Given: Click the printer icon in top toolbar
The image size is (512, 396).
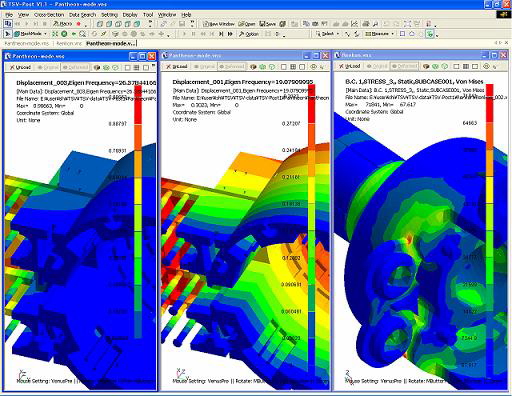Looking at the screenshot, I should coord(366,24).
